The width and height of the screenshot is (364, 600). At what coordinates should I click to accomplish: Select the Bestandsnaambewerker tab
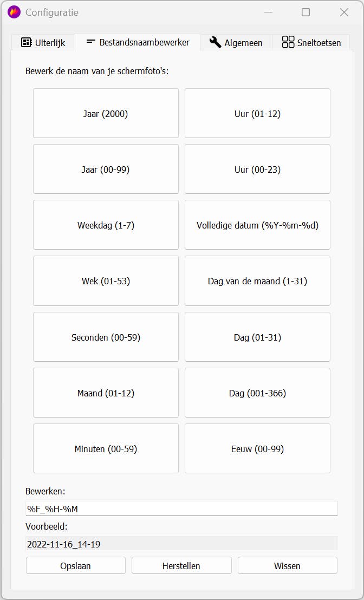(x=138, y=42)
